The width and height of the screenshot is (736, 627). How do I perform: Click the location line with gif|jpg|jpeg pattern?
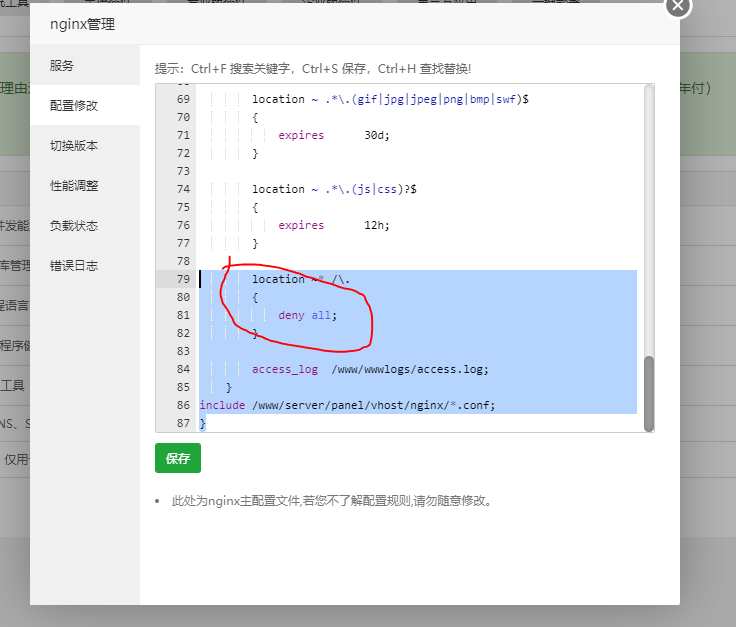391,99
